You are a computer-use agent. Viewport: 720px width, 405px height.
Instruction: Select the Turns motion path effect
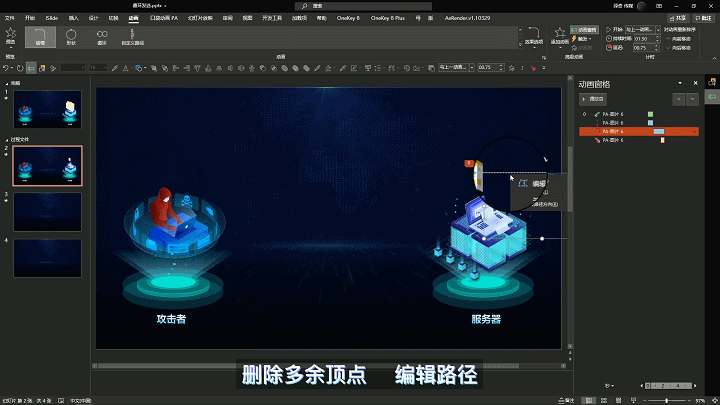pyautogui.click(x=40, y=37)
